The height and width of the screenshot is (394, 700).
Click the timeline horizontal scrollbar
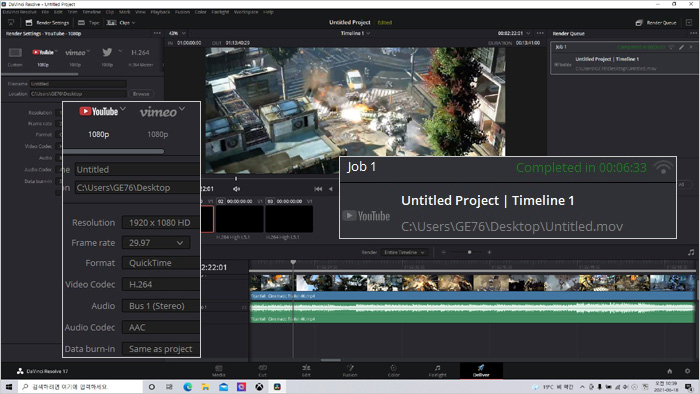(x=331, y=360)
